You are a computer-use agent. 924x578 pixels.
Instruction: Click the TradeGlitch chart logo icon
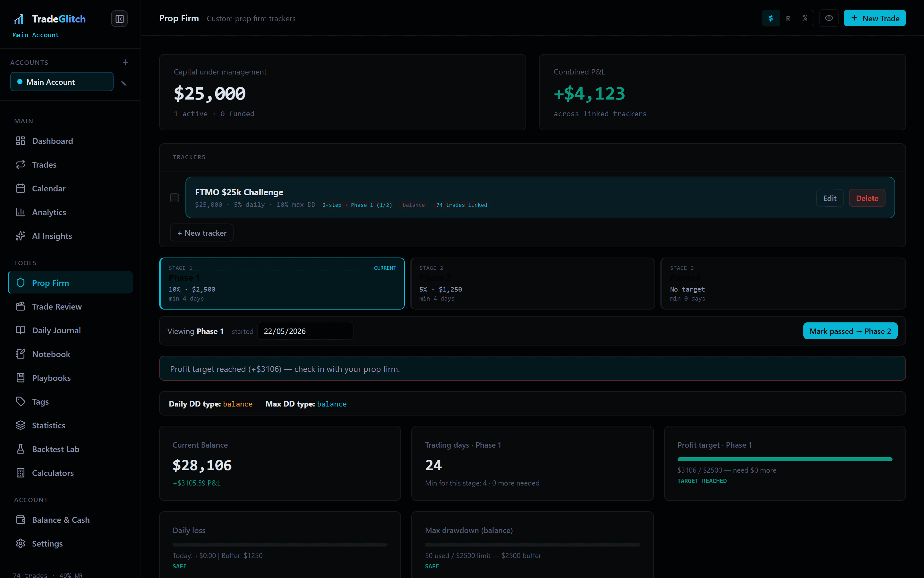[x=19, y=19]
